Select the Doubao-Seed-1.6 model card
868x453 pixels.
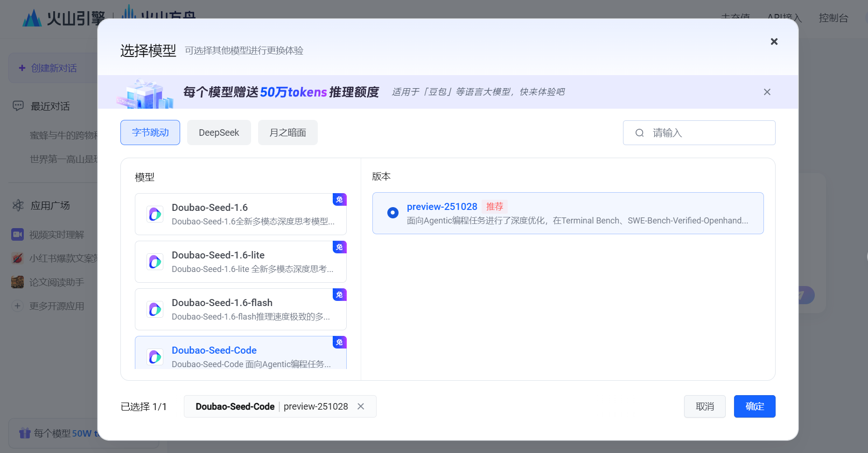point(241,214)
